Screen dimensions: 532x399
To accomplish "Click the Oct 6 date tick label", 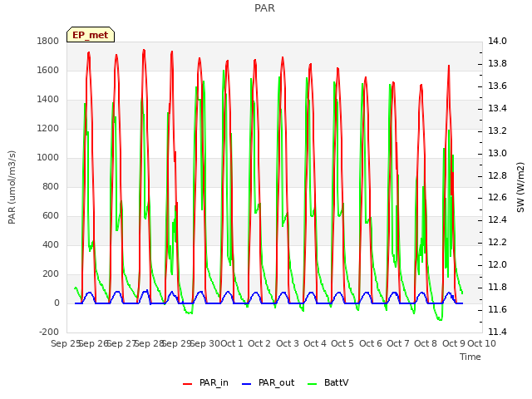I will coord(371,343).
